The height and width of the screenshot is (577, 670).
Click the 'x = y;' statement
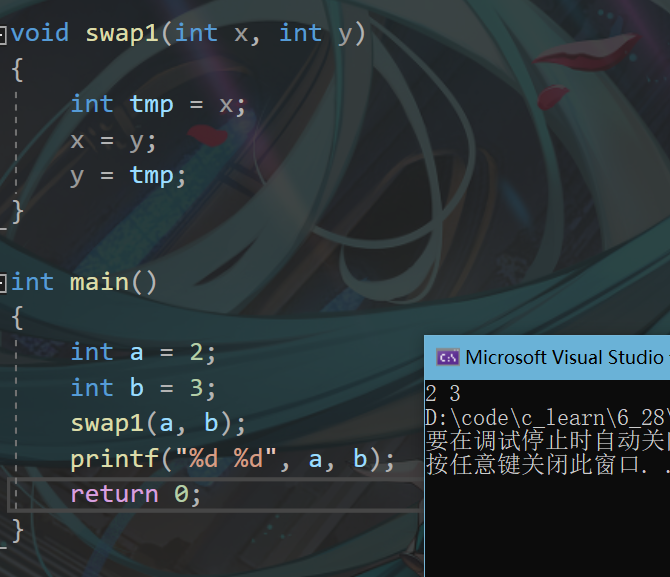coord(114,141)
